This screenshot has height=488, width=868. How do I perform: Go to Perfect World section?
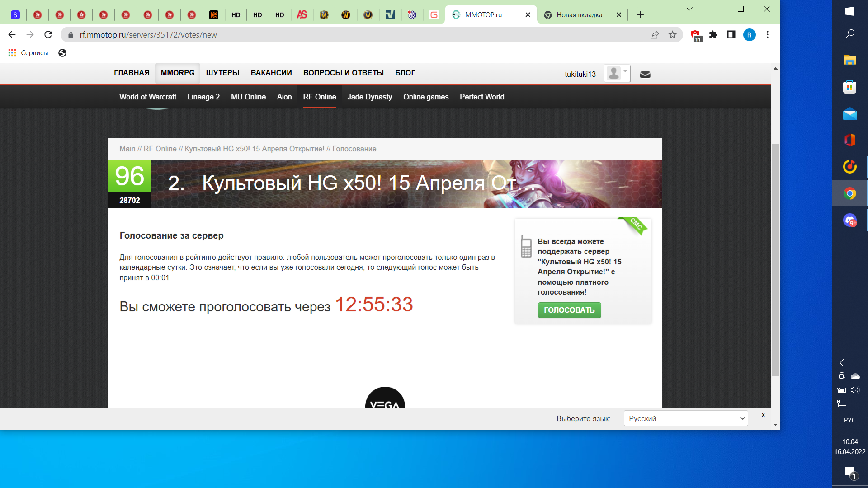click(482, 97)
